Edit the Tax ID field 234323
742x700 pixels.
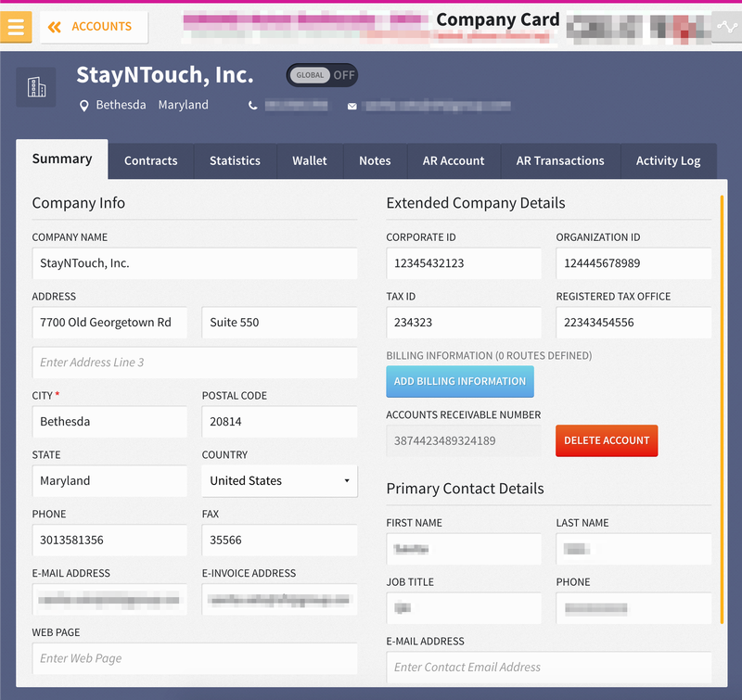click(x=464, y=323)
